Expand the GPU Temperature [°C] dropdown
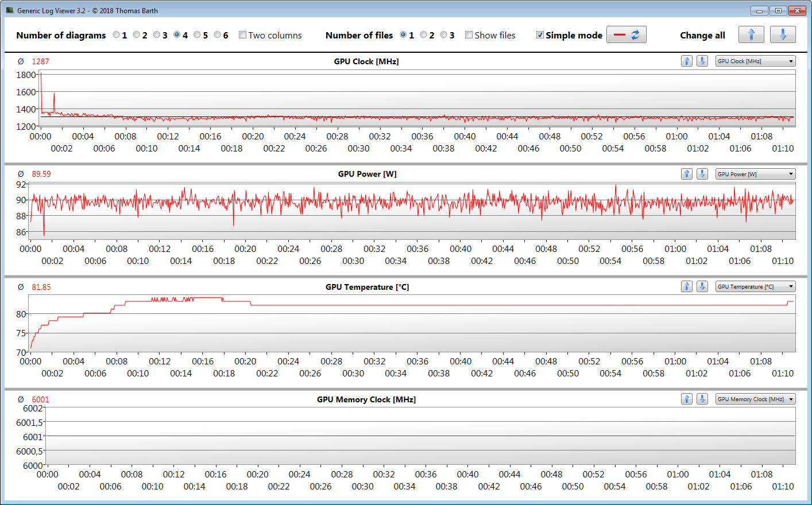The width and height of the screenshot is (812, 505). point(755,286)
